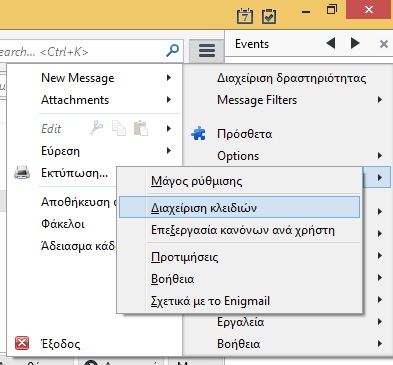Open Πρόσθετα add-ons manager
393x365 pixels.
(x=245, y=133)
